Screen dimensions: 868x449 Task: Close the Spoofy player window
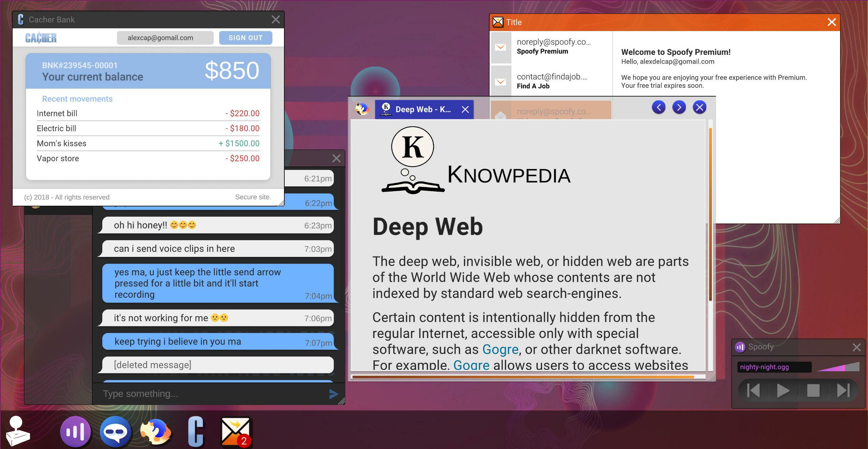pos(857,347)
